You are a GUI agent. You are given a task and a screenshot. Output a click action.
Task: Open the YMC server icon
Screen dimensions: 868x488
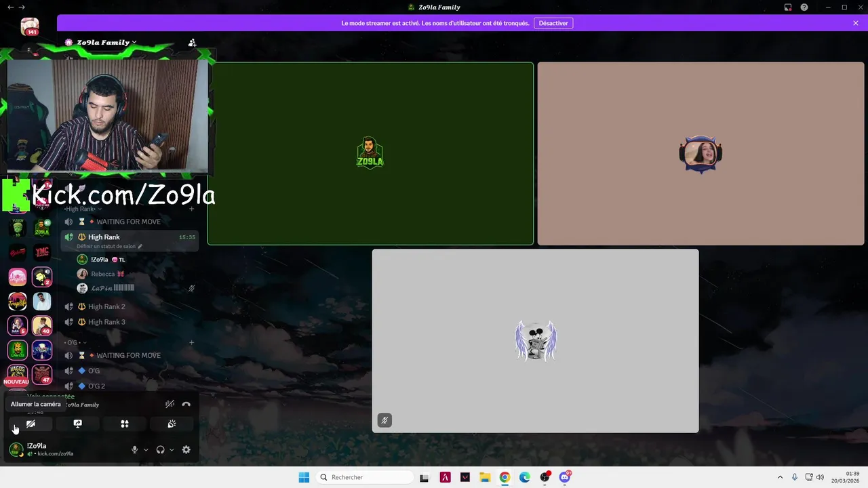42,253
